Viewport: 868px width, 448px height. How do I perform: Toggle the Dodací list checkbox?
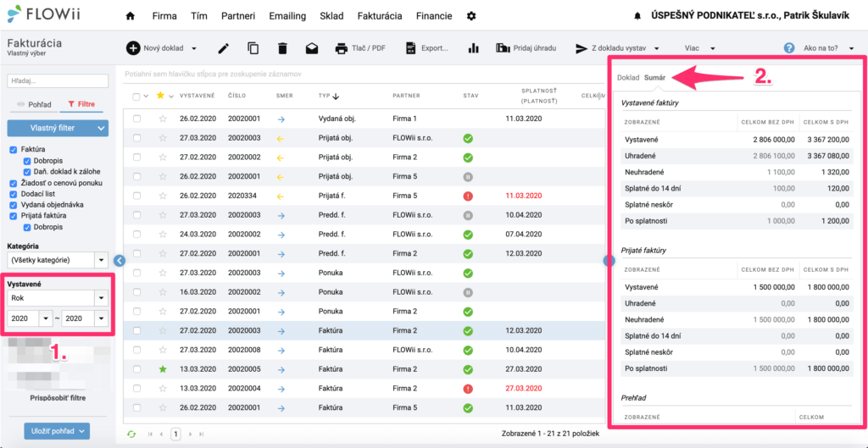pos(14,194)
